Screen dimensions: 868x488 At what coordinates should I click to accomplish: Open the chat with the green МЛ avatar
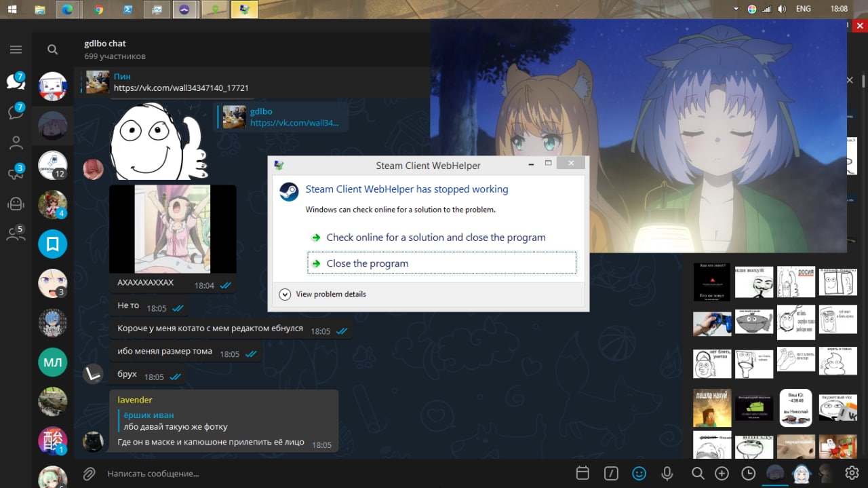click(x=52, y=362)
